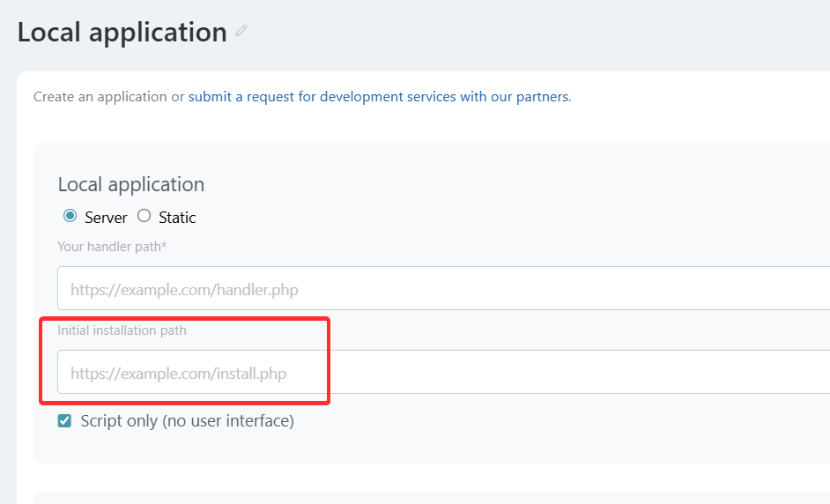
Task: Select the Server radio button
Action: pos(70,217)
